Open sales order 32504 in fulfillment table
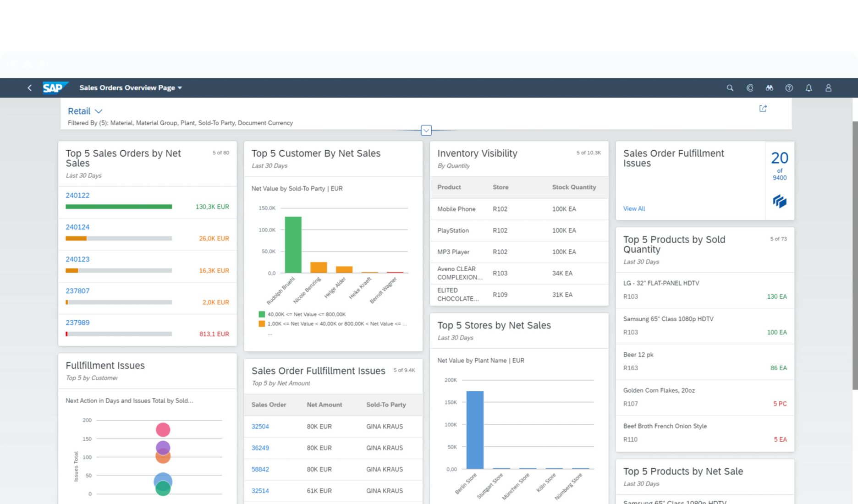This screenshot has width=858, height=504. pyautogui.click(x=260, y=426)
